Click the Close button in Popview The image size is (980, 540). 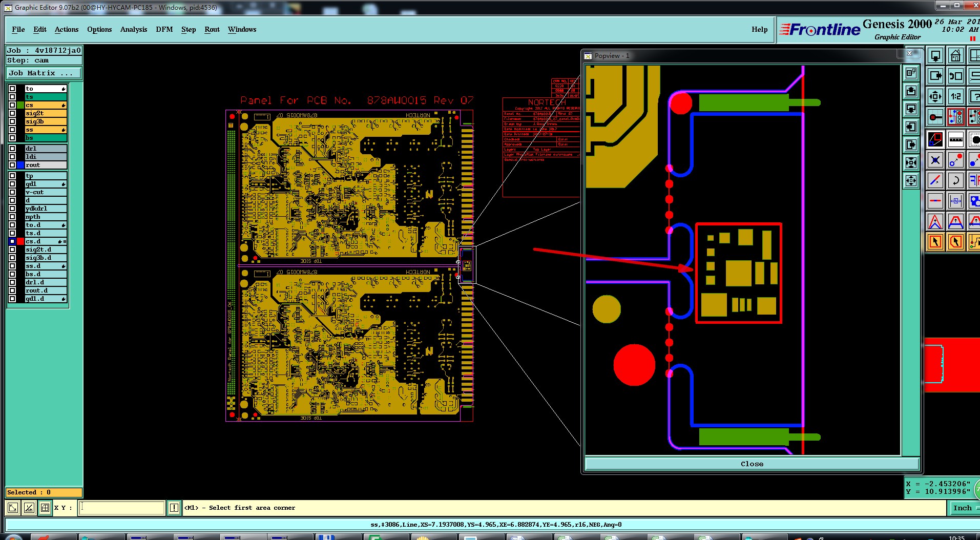click(752, 464)
